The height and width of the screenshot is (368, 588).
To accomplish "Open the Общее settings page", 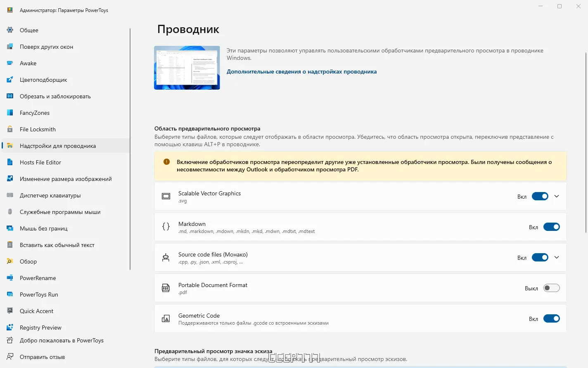I will point(29,30).
